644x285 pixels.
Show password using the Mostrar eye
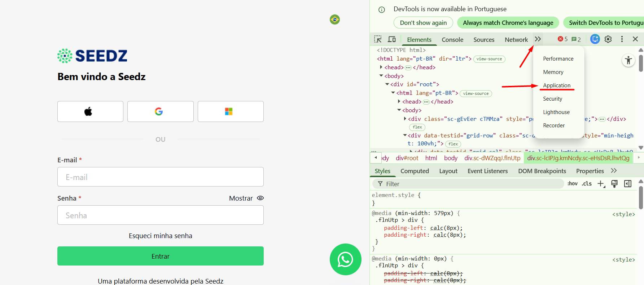(x=260, y=198)
